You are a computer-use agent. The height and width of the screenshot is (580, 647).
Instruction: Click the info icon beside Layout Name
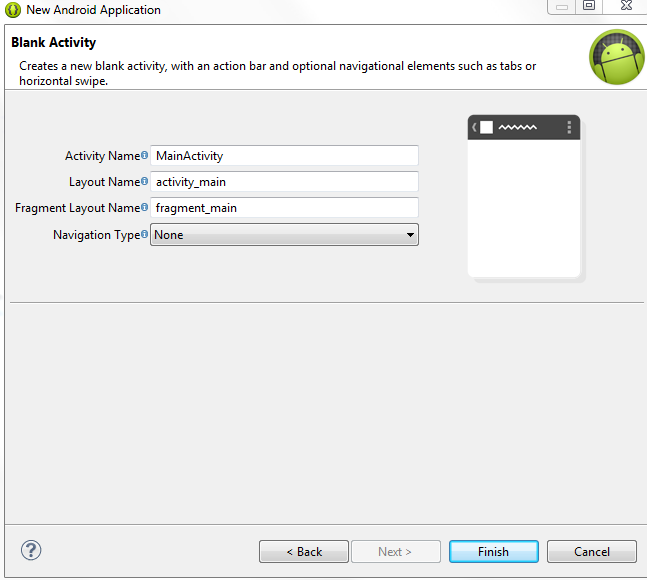click(145, 181)
